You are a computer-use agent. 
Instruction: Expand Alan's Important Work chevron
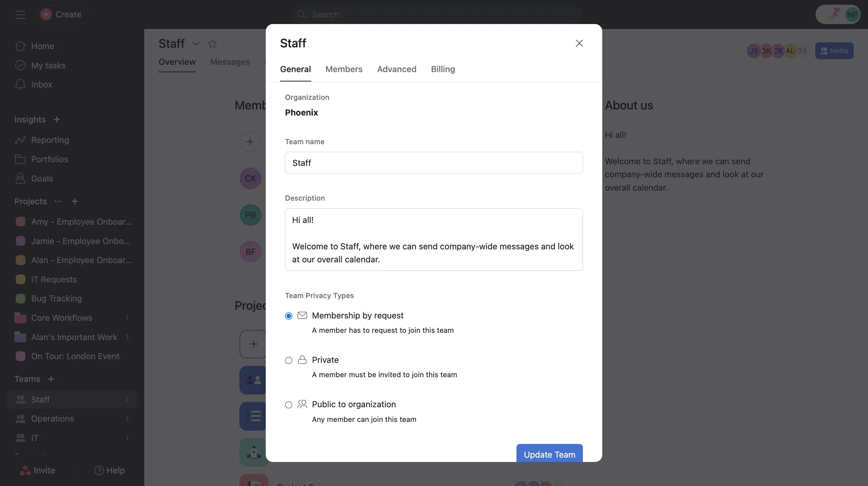[127, 337]
